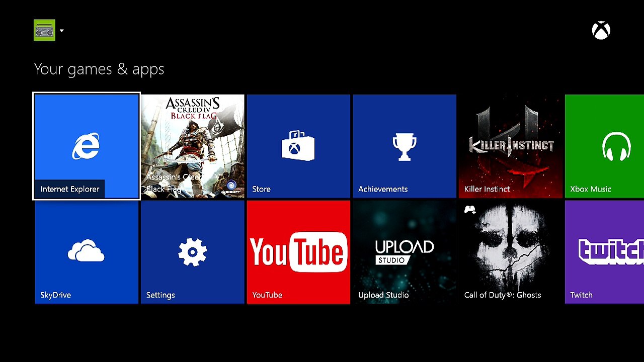
Task: Click the "Twitch" label text
Action: click(581, 295)
